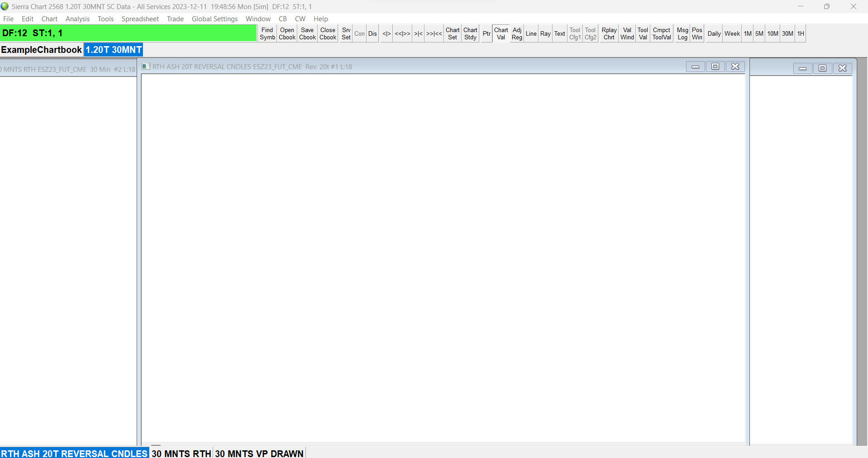Viewport: 868px width, 458px height.
Task: Open Chart Set chart settings
Action: pos(453,33)
